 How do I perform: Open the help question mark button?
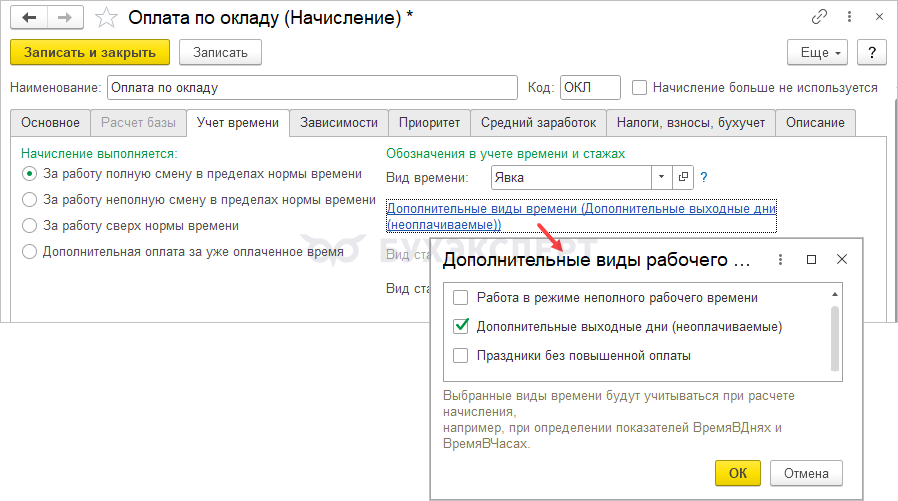click(872, 52)
